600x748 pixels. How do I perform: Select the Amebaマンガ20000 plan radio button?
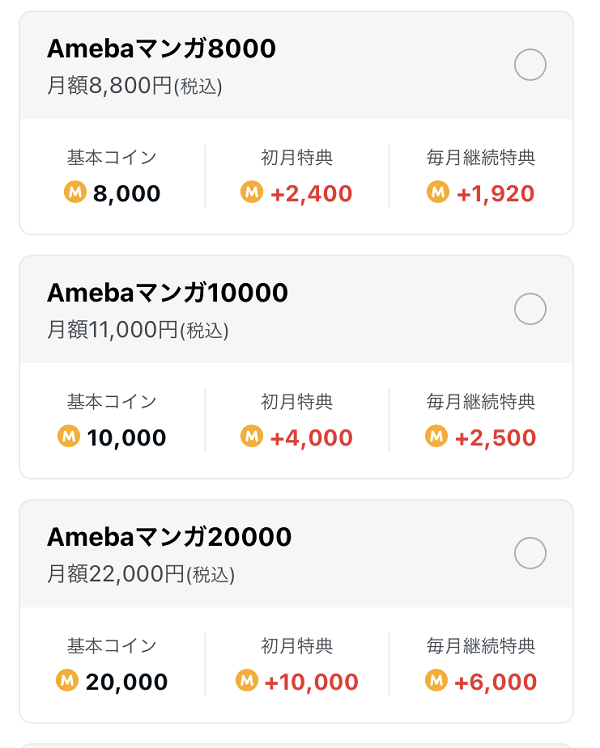point(530,553)
